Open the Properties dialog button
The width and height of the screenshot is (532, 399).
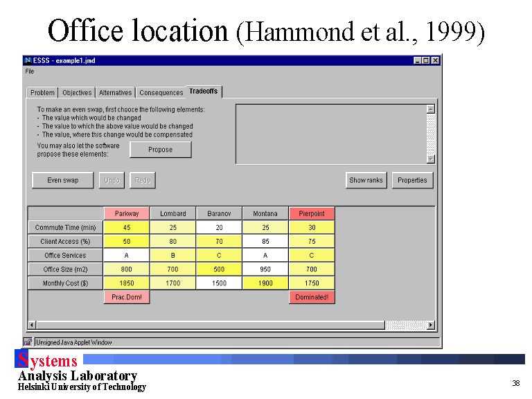[412, 180]
